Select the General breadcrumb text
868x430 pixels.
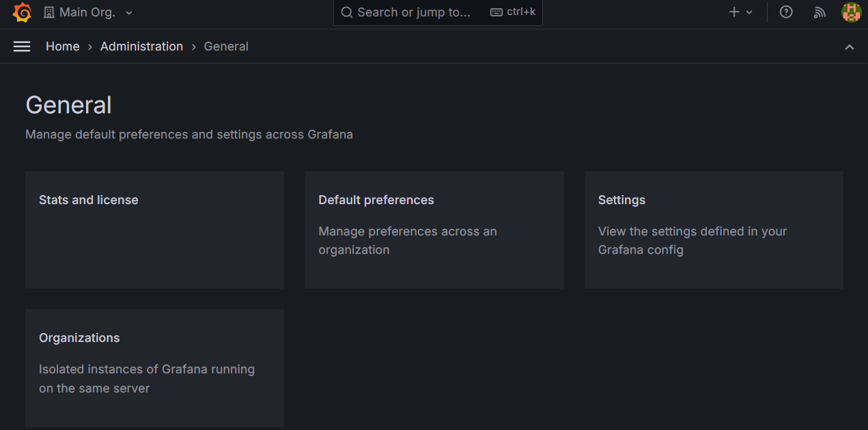(226, 46)
